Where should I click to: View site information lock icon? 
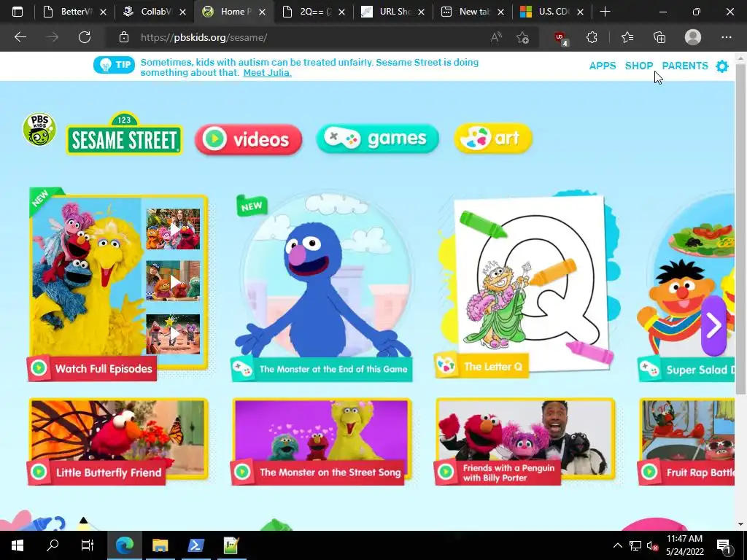tap(124, 37)
